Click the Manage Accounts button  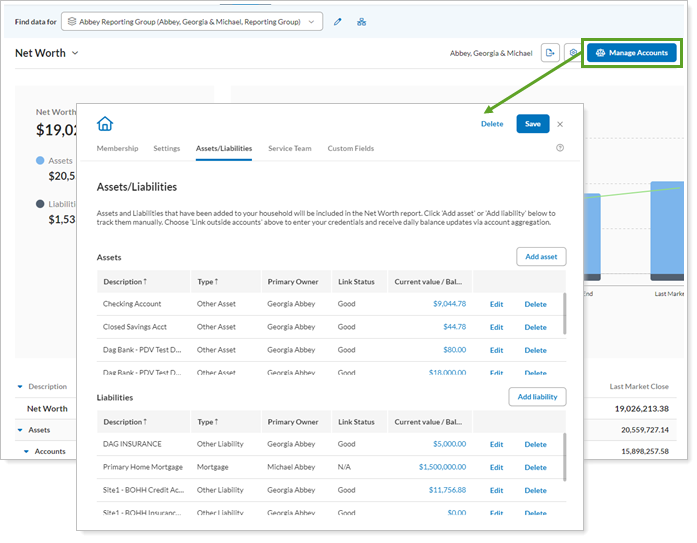click(x=631, y=53)
